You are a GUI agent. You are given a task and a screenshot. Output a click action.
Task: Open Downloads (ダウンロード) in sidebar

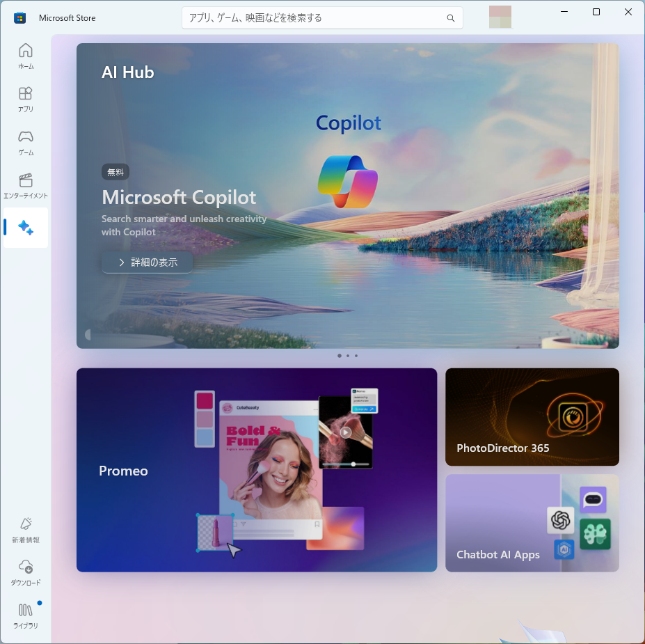[x=26, y=573]
